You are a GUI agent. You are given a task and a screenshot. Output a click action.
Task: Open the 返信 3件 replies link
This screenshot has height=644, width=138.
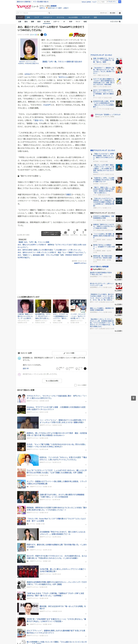(26, 368)
